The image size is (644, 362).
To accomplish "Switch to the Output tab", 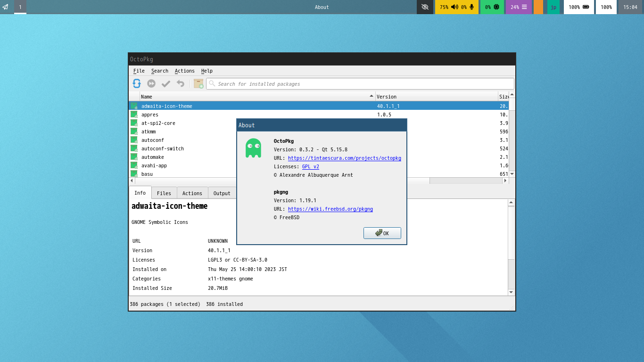I will coord(222,193).
